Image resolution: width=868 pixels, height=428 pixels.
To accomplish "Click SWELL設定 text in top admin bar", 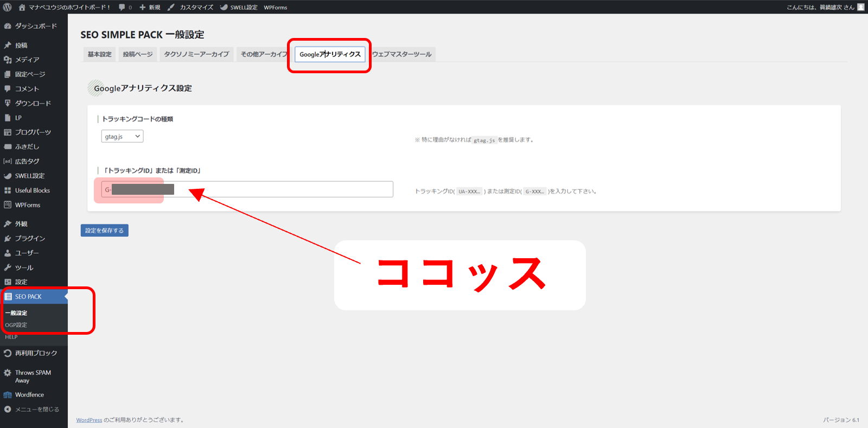I will [244, 7].
